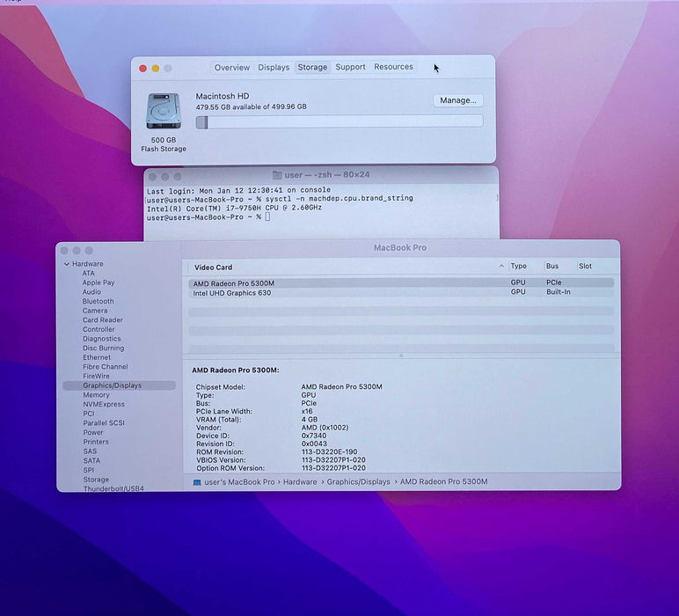Open the Displays tab
Image resolution: width=679 pixels, height=616 pixels.
click(274, 68)
